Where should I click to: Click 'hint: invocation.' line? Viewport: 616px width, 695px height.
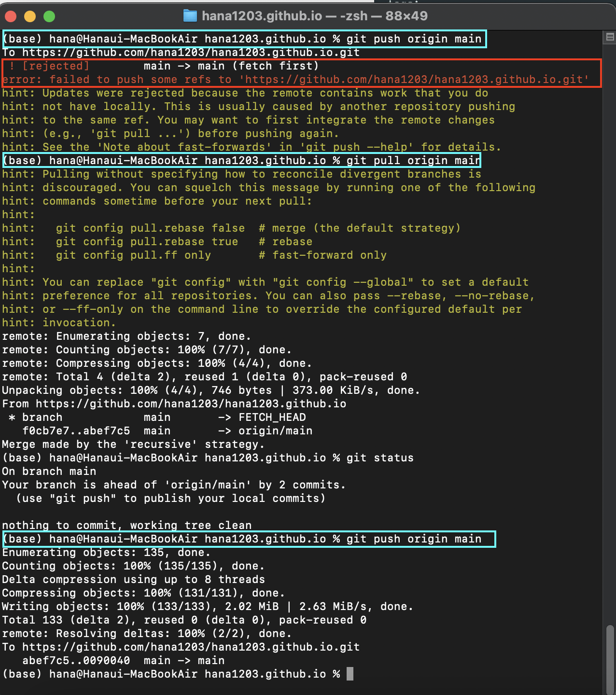59,322
